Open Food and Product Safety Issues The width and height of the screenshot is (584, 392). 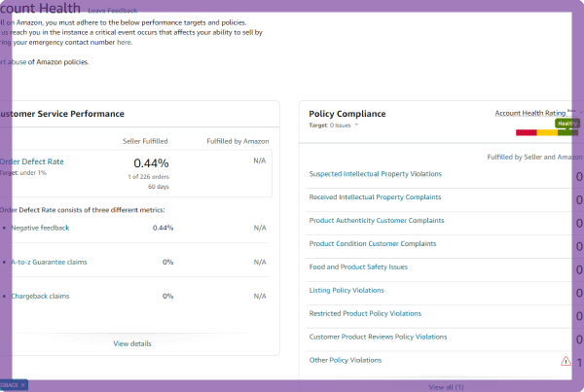pos(357,267)
